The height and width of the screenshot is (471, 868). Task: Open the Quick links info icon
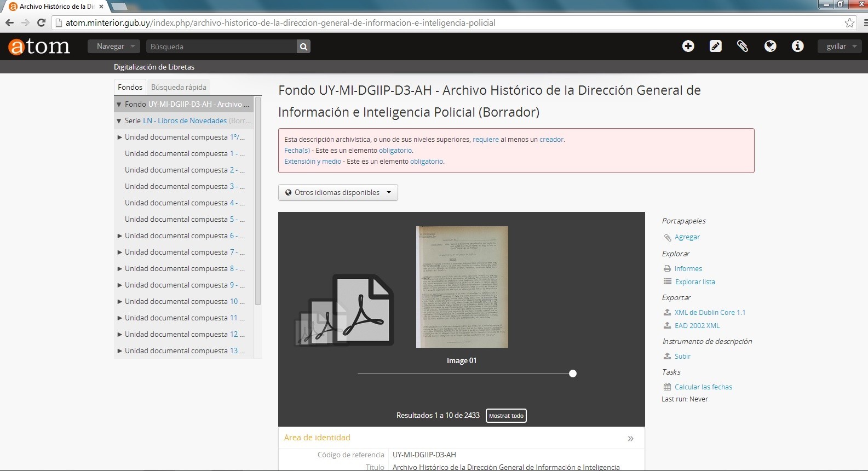(797, 47)
